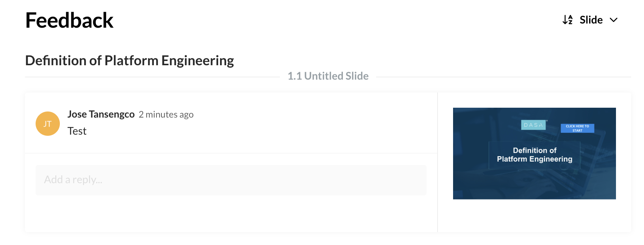Click empty space below the reply field
Screen dimensions: 644x245
[231, 214]
